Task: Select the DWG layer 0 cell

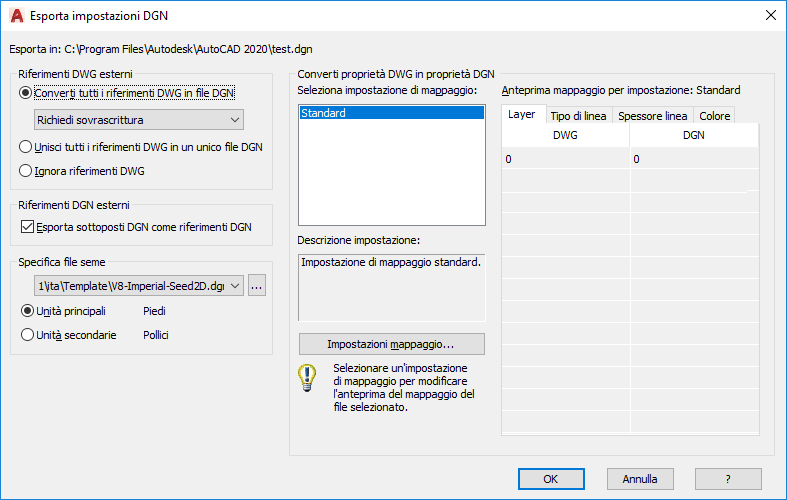Action: [x=566, y=159]
